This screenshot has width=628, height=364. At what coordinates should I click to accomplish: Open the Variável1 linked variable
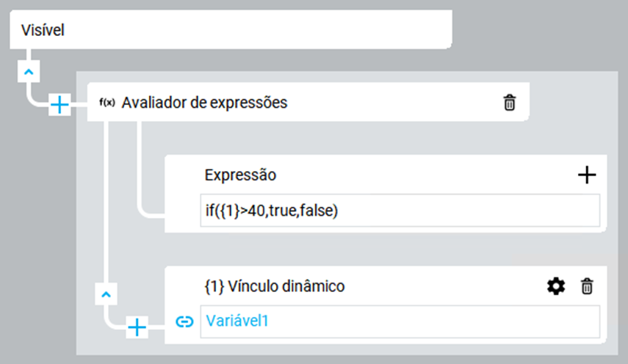pos(237,321)
